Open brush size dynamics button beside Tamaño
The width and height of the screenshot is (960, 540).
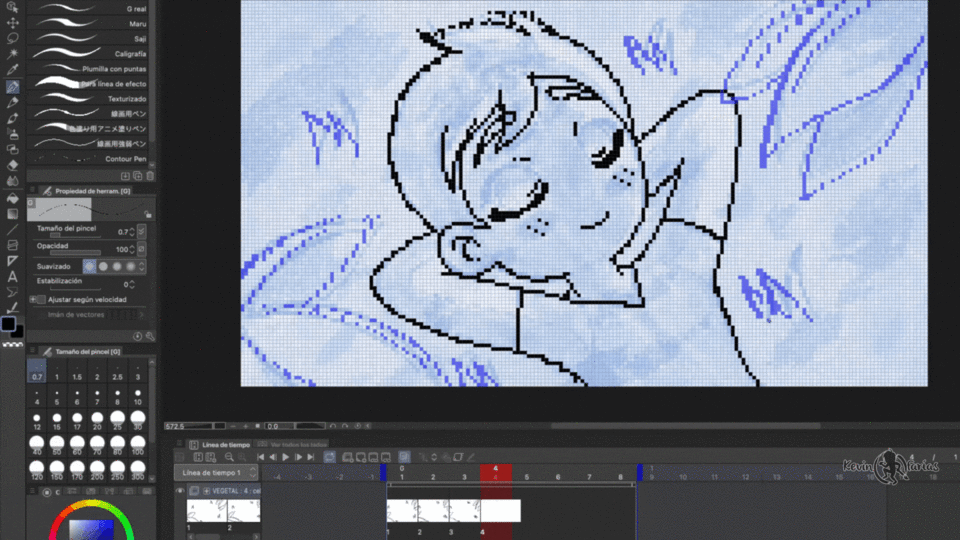click(x=142, y=231)
